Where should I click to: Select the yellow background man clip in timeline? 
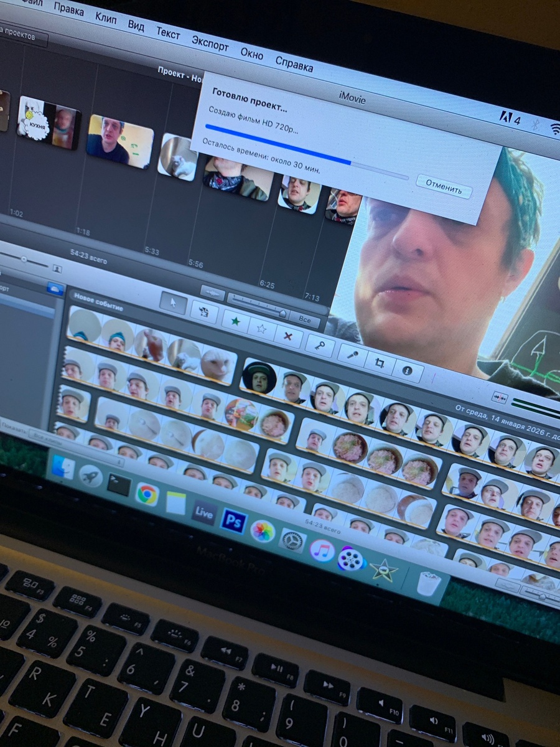pyautogui.click(x=119, y=141)
